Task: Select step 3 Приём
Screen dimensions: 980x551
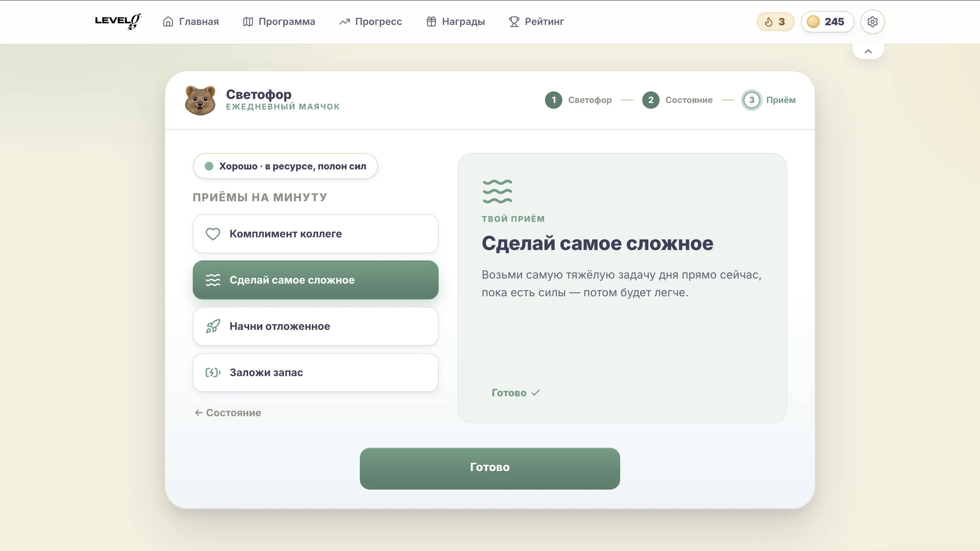Action: click(768, 100)
